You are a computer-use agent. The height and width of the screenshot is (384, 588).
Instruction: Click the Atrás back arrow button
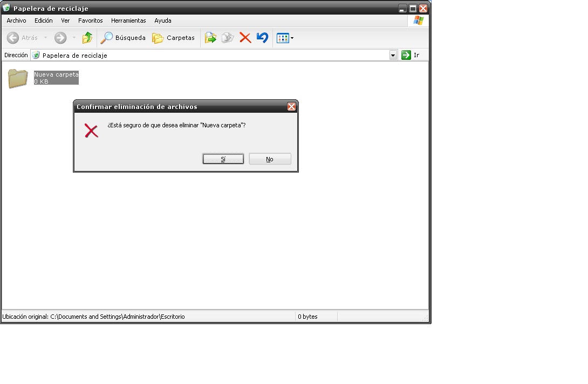click(x=23, y=38)
